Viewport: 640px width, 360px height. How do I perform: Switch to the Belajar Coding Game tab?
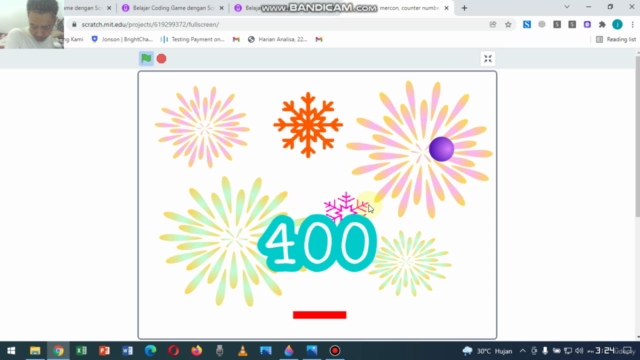[x=173, y=8]
